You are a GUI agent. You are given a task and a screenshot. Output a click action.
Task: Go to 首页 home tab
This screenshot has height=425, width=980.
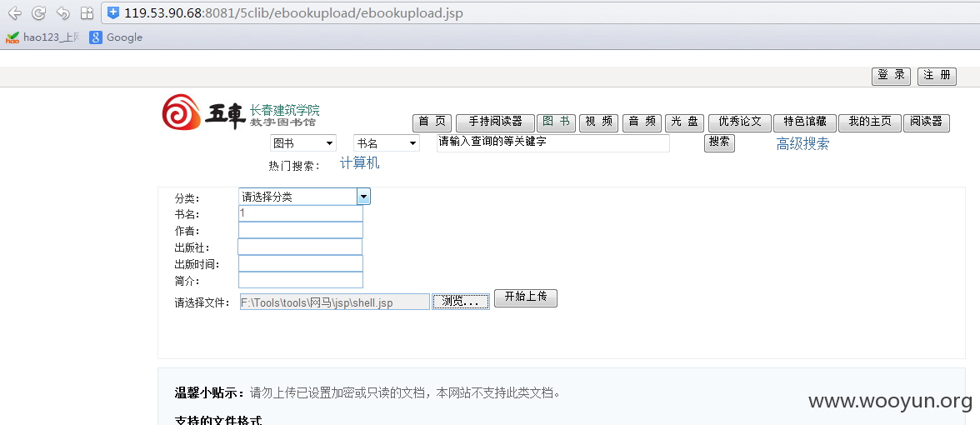[x=432, y=122]
